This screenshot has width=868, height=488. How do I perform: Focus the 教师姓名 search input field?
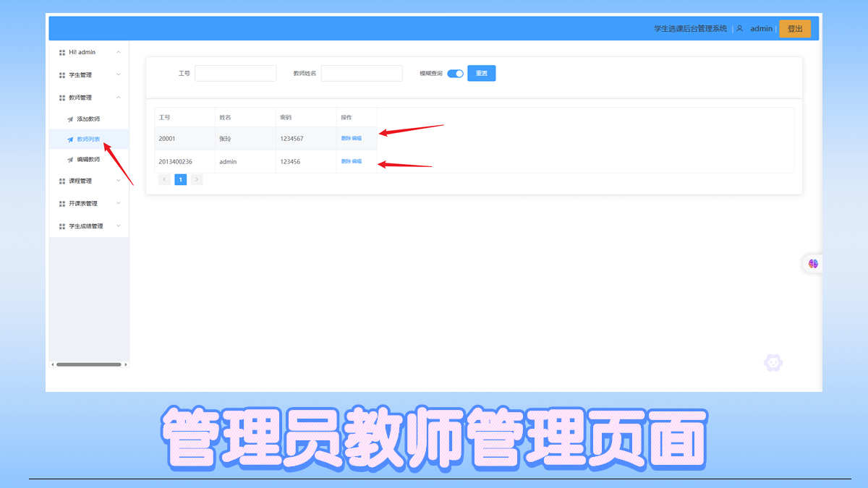click(362, 73)
